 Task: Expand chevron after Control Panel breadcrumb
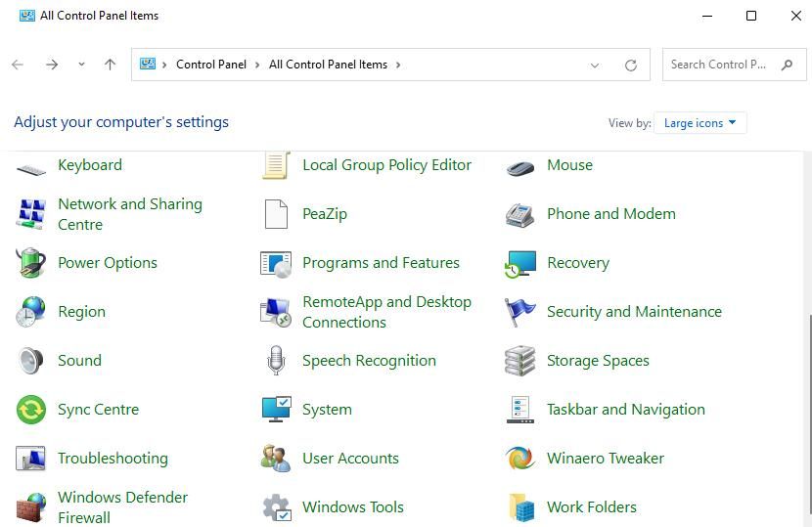tap(257, 66)
